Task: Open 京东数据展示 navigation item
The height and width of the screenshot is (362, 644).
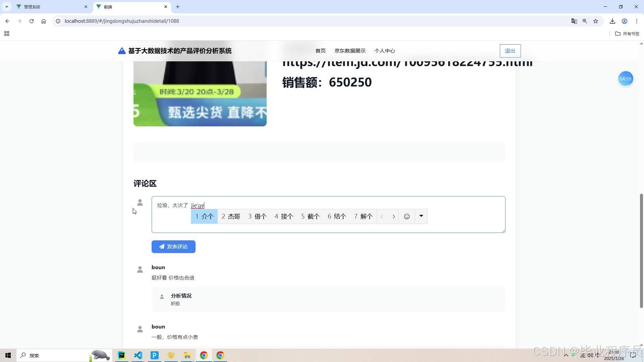Action: pos(350,51)
